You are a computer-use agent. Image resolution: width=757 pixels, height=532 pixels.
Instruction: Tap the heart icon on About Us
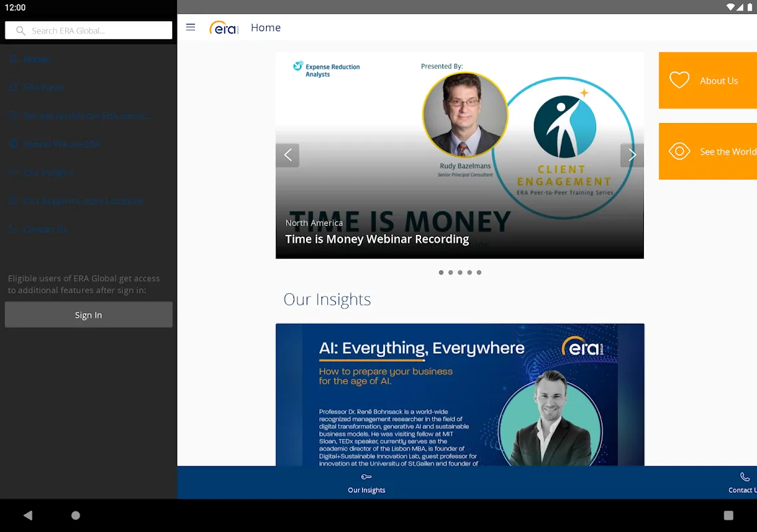pos(679,80)
